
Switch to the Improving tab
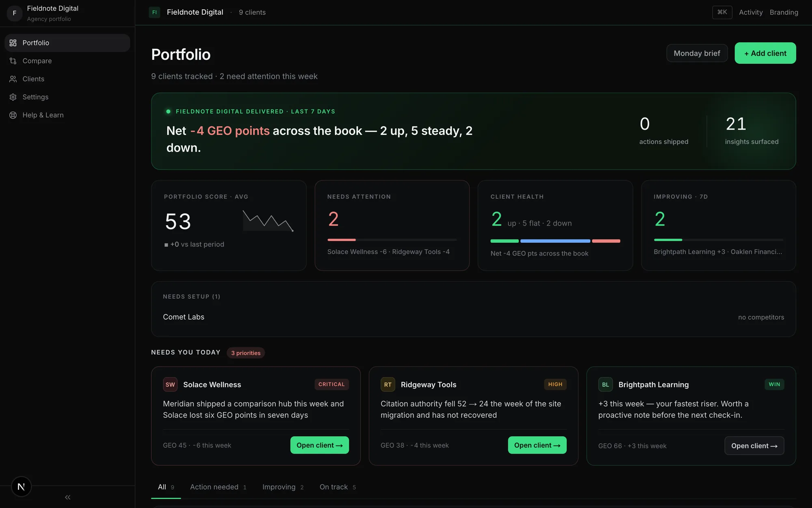click(283, 487)
